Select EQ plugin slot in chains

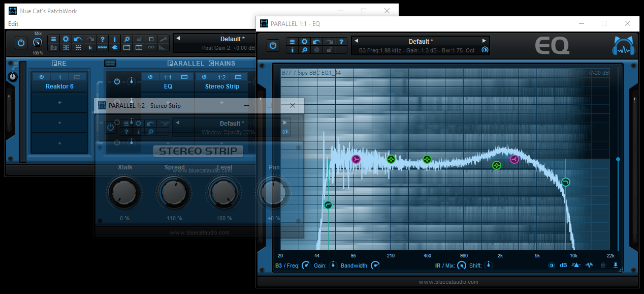tap(168, 86)
